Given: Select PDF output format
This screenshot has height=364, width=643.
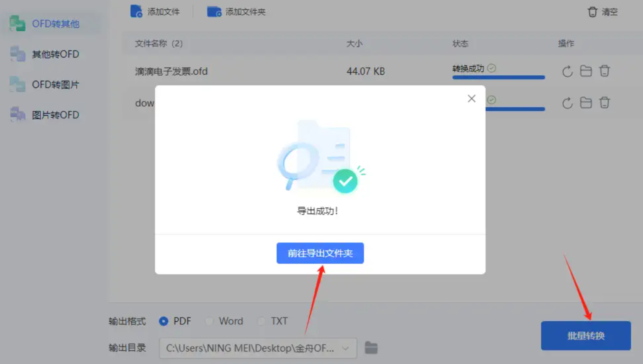Looking at the screenshot, I should tap(164, 321).
